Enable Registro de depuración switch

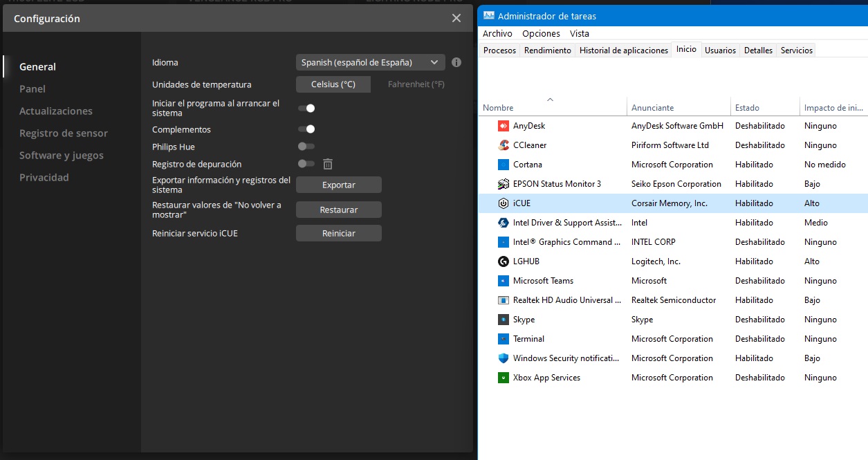(306, 164)
